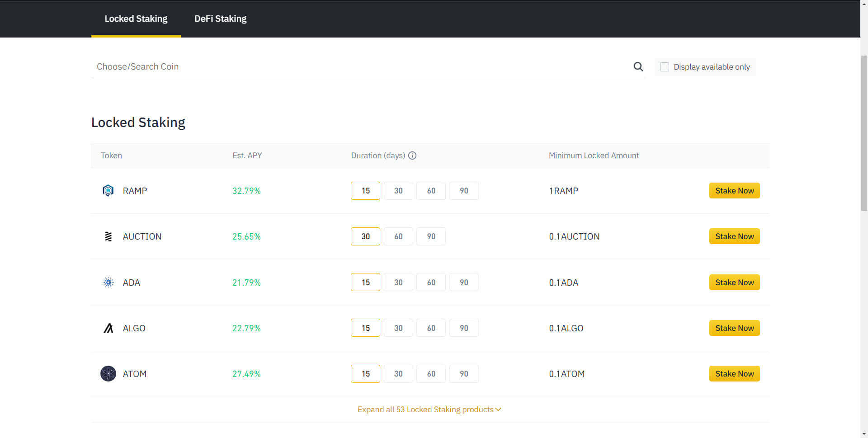Select 90-day duration for AUCTION

[431, 236]
